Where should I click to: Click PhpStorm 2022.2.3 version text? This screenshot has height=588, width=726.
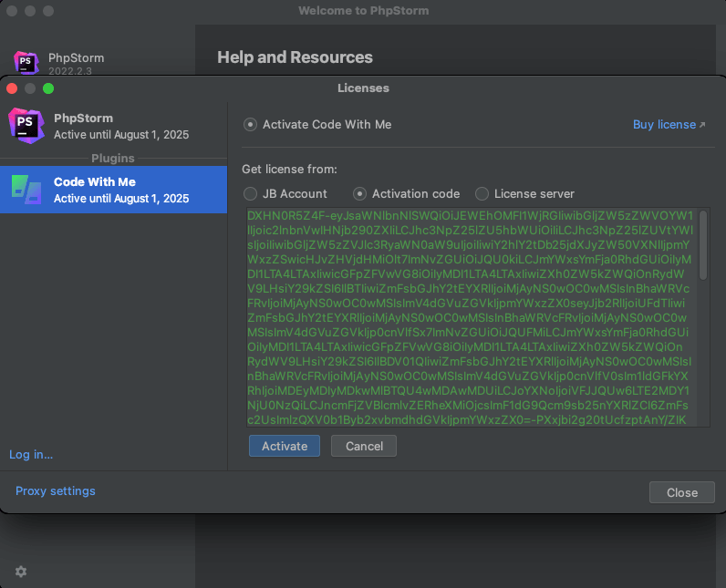click(x=70, y=71)
